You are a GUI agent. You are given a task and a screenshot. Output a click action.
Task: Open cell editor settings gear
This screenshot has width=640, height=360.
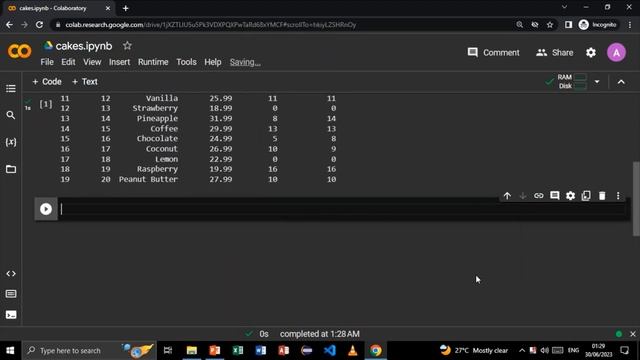[x=570, y=196]
